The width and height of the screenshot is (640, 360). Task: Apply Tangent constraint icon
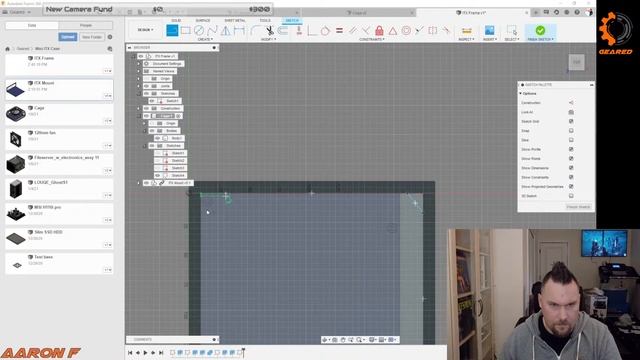tap(325, 30)
